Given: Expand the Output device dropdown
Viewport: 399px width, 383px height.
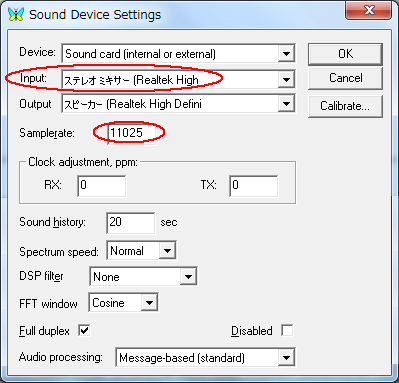Looking at the screenshot, I should pyautogui.click(x=286, y=104).
